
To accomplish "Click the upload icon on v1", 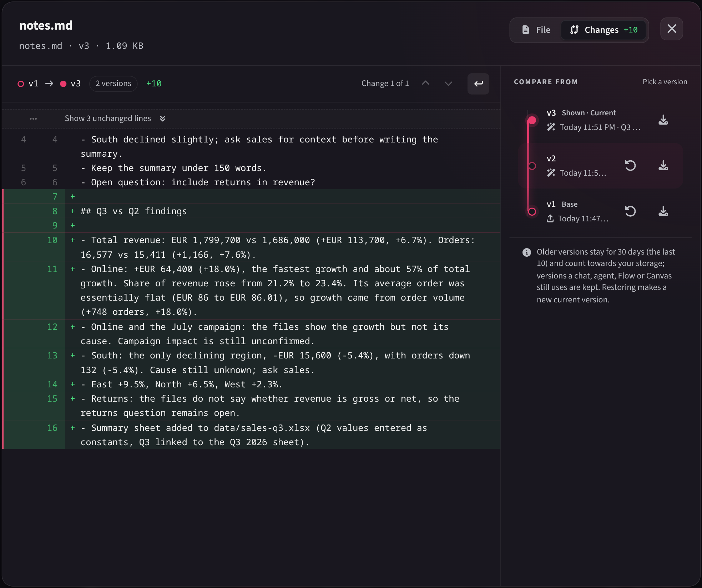I will [x=550, y=218].
